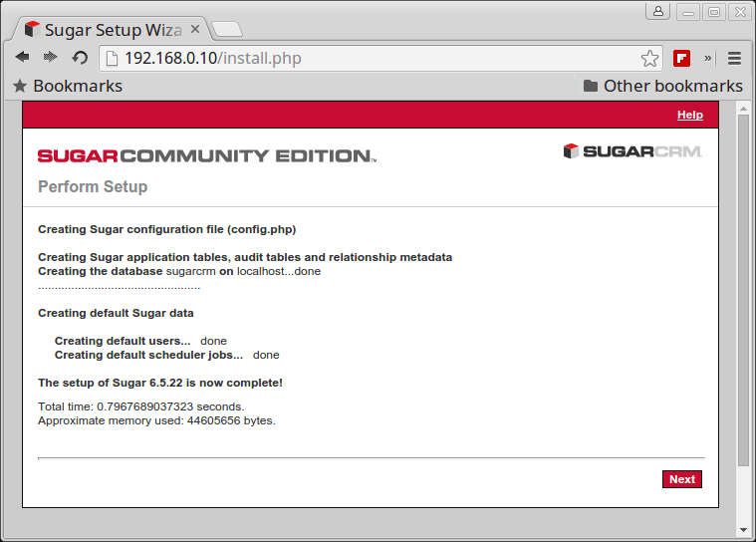Bookmark this page with the star icon
This screenshot has height=542, width=756.
click(649, 59)
